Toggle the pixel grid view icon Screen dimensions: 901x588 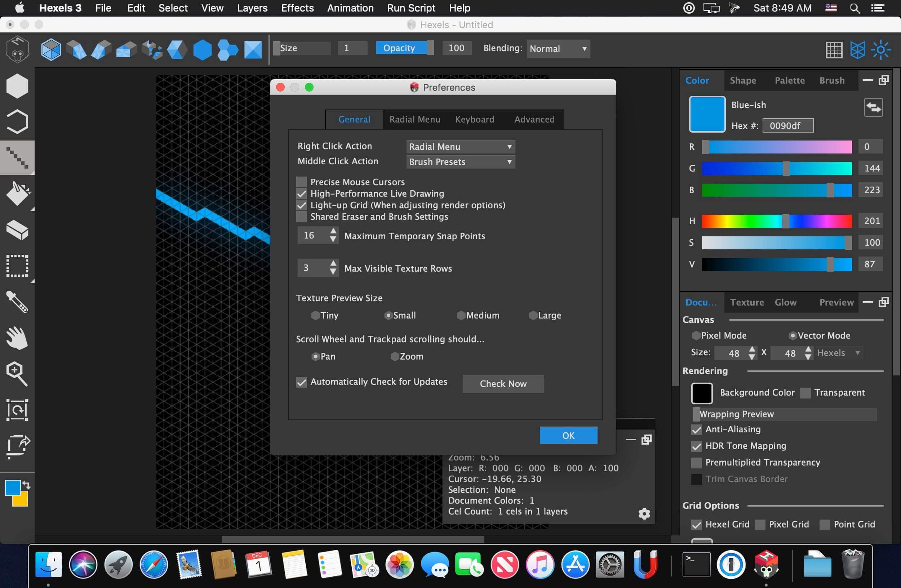point(834,50)
